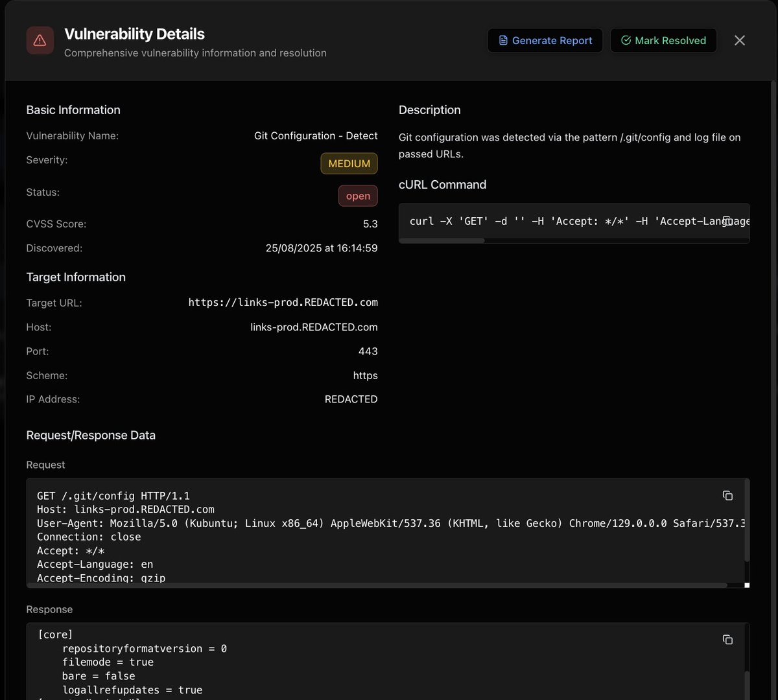Click the Port value 443
The height and width of the screenshot is (700, 778).
click(368, 351)
